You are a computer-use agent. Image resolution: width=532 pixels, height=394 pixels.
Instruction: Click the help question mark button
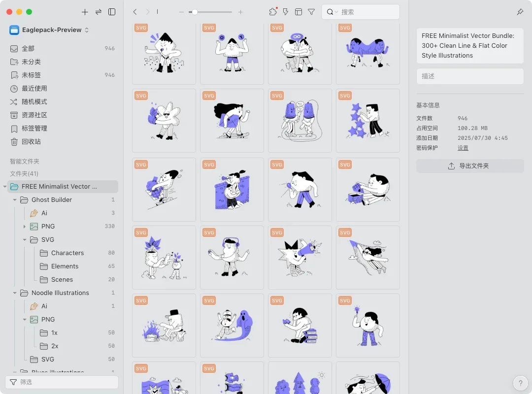520,383
